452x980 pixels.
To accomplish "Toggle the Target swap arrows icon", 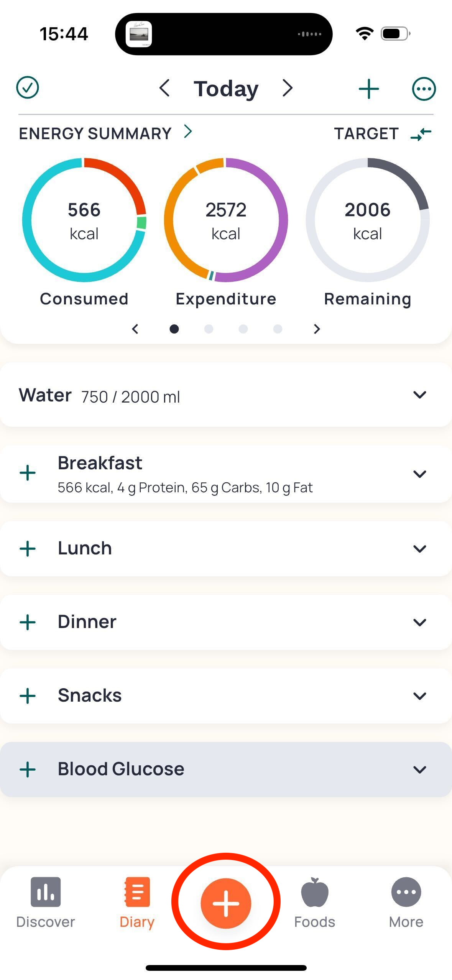I will pos(421,134).
